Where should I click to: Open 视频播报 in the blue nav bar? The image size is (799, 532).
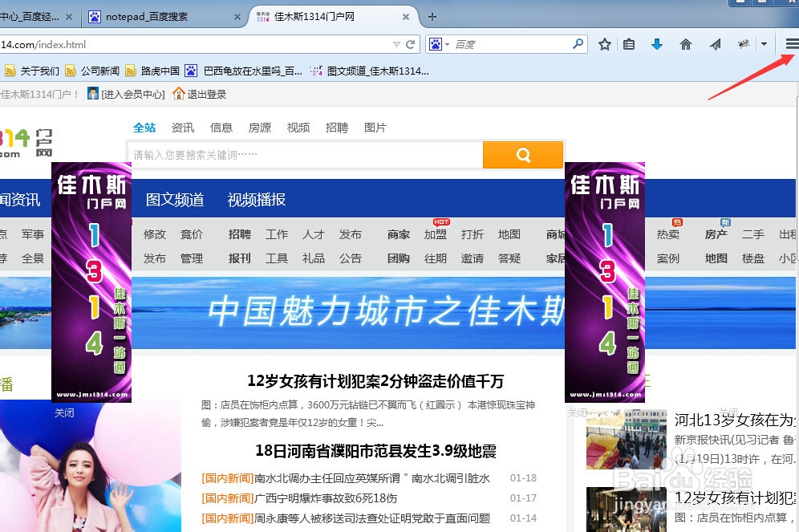(x=257, y=199)
